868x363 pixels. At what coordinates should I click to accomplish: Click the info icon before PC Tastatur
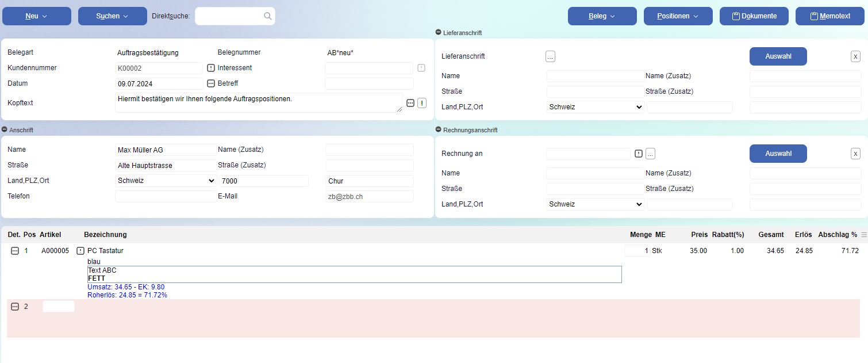(80, 251)
